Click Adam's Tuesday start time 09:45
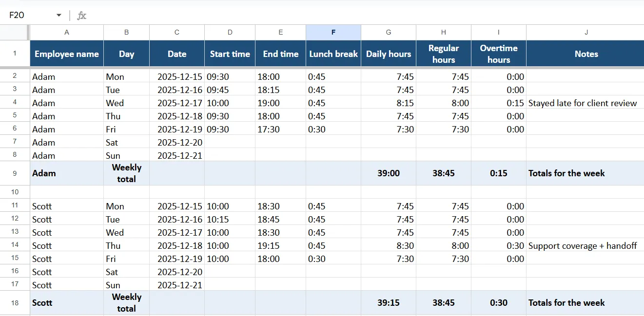This screenshot has width=644, height=316. pos(230,90)
